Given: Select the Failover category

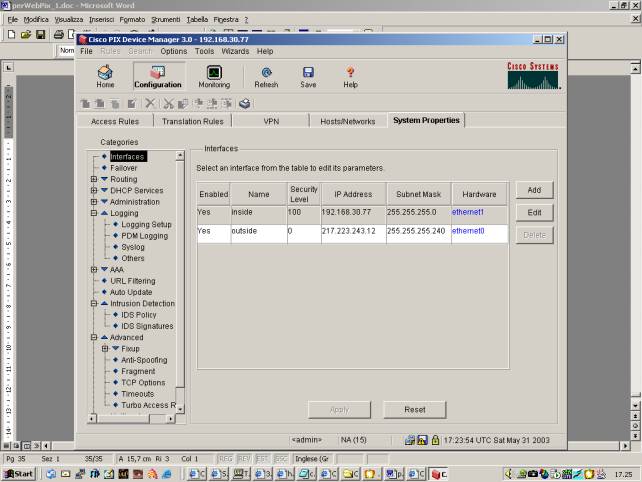Looking at the screenshot, I should click(124, 168).
